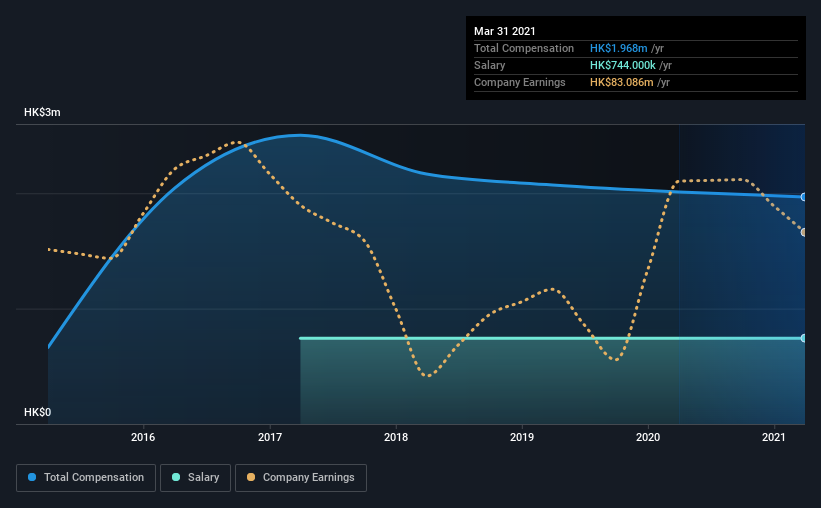Click the blue Total Compensation legend dot

coord(32,477)
